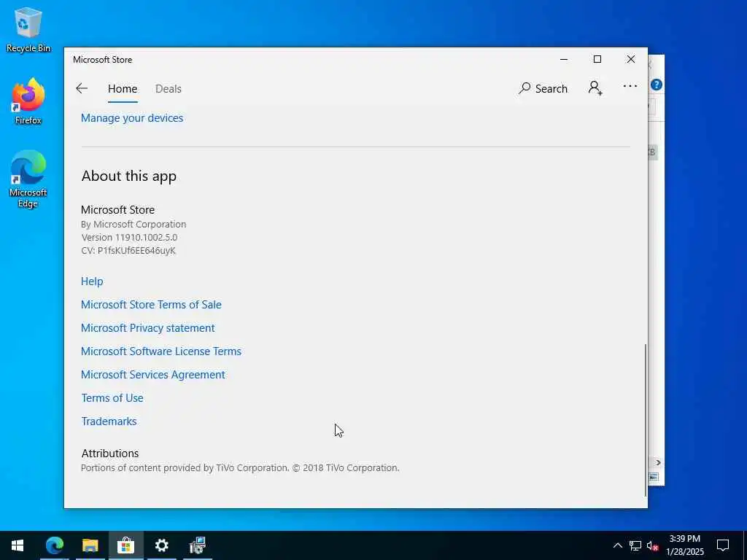Open the Search magnifier in Microsoft Store

coord(543,88)
